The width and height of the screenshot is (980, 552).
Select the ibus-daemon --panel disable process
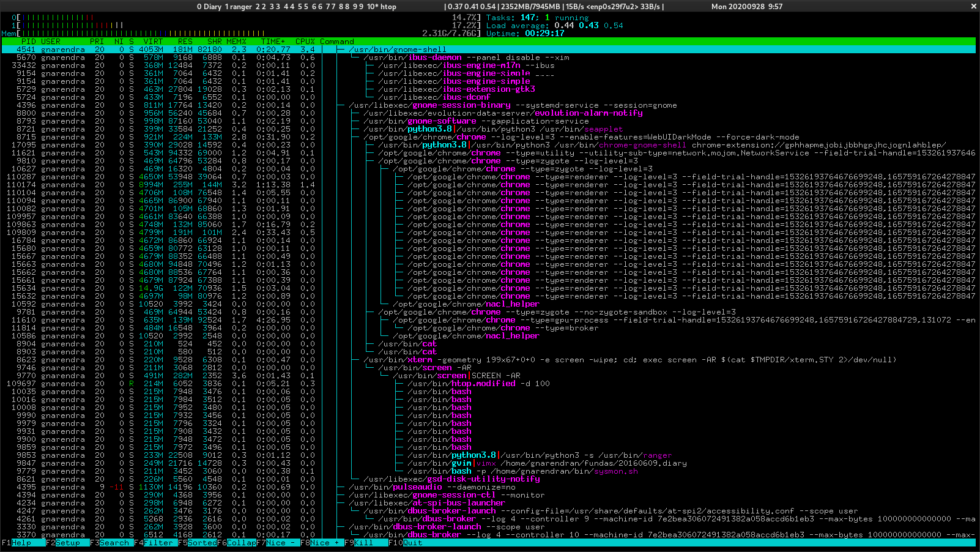point(488,58)
